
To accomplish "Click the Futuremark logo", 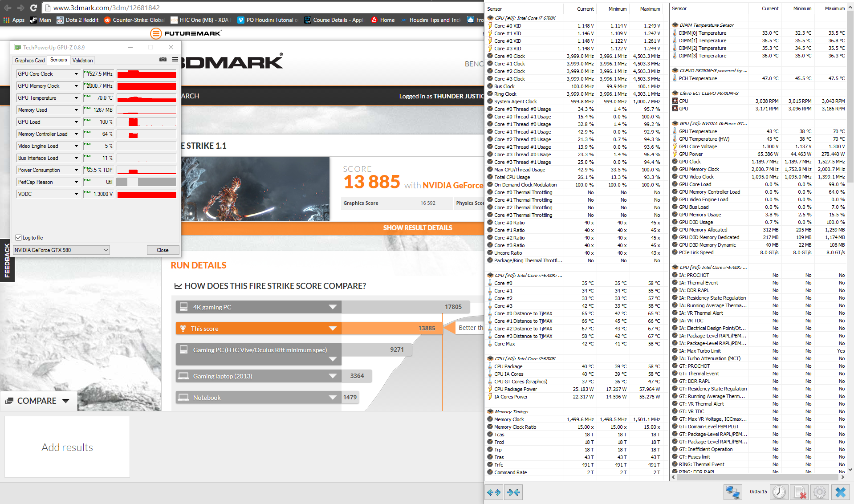I will click(x=186, y=33).
